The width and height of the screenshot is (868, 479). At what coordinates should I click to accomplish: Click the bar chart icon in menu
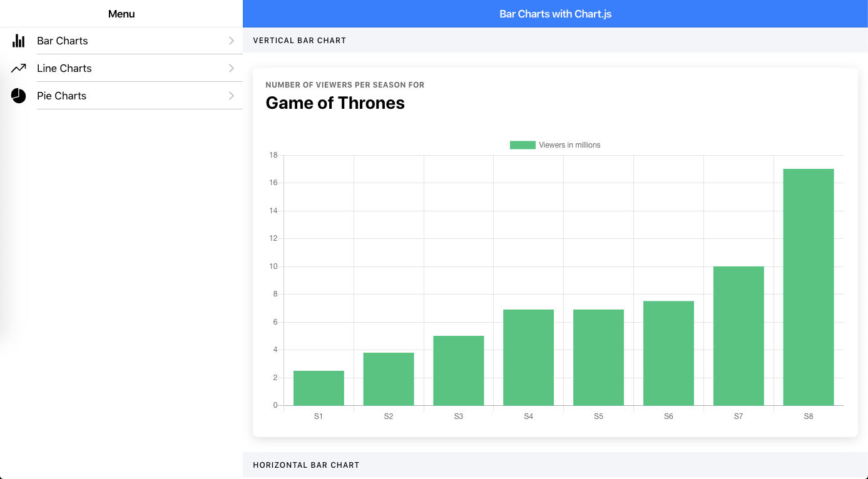click(x=19, y=41)
